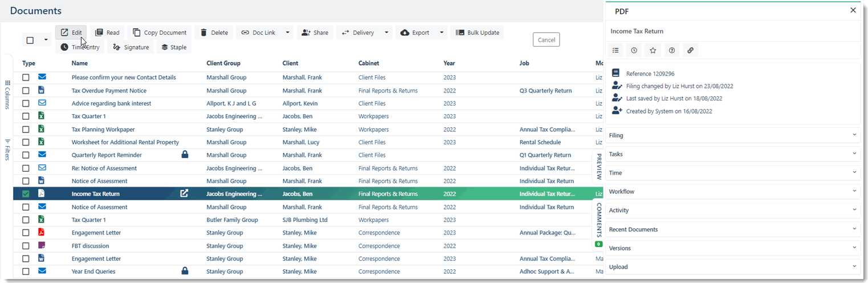This screenshot has width=868, height=283.
Task: Check the Tax Planning Workpaper row checkbox
Action: pyautogui.click(x=26, y=130)
